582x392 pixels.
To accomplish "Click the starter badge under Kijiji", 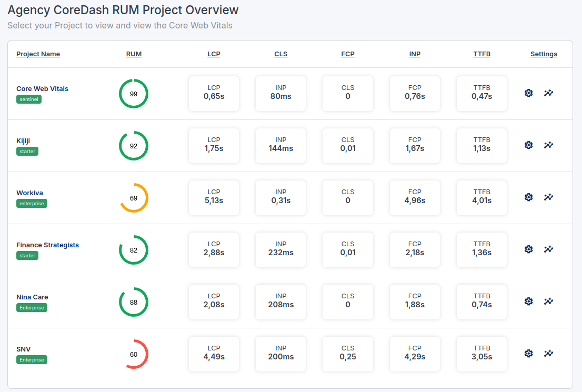I will (x=28, y=151).
